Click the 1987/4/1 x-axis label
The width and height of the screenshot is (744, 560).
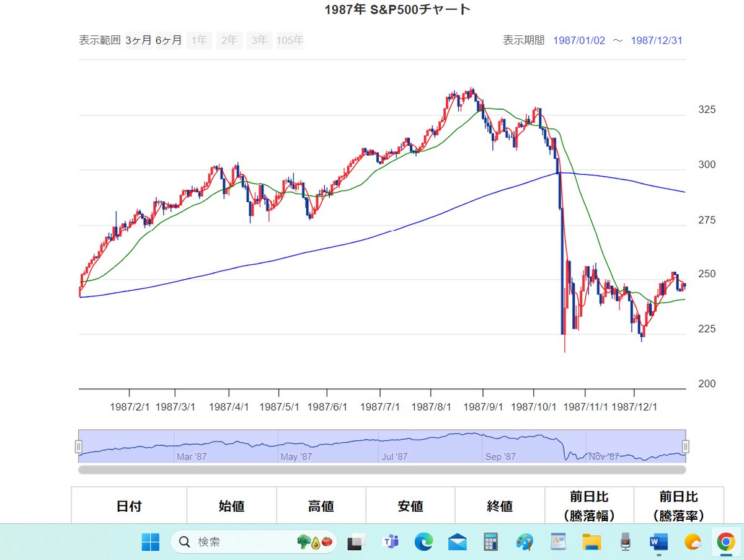click(229, 407)
